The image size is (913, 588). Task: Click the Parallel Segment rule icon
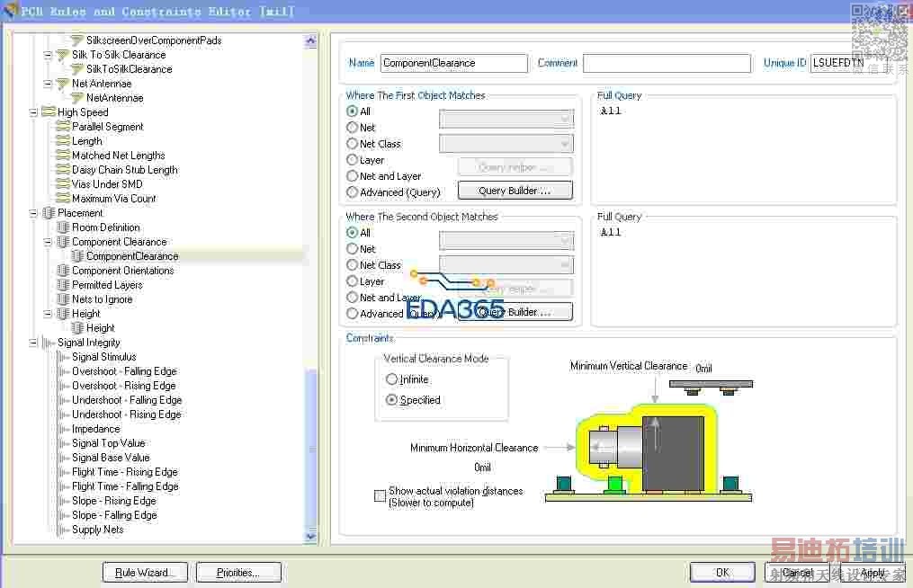pyautogui.click(x=63, y=127)
